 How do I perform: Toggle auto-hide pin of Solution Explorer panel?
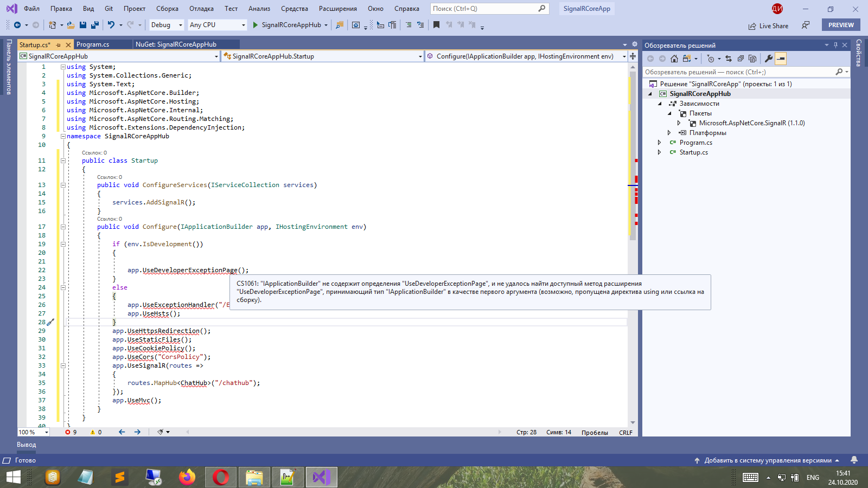click(x=835, y=45)
